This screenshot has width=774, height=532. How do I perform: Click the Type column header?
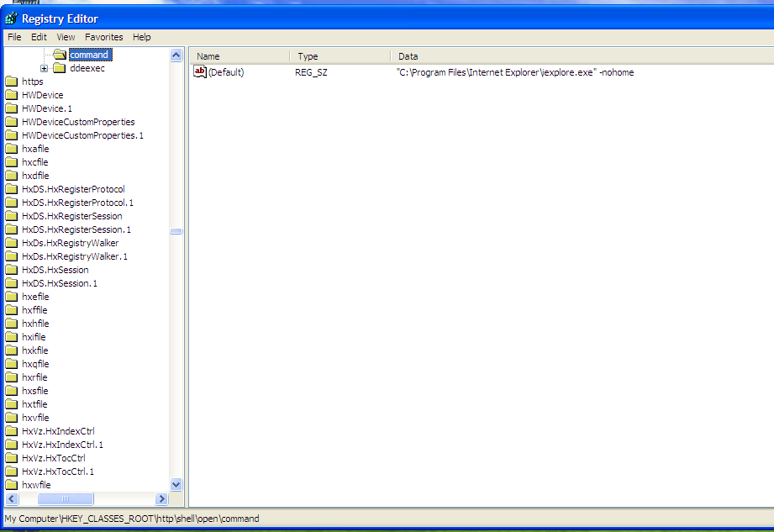click(340, 56)
